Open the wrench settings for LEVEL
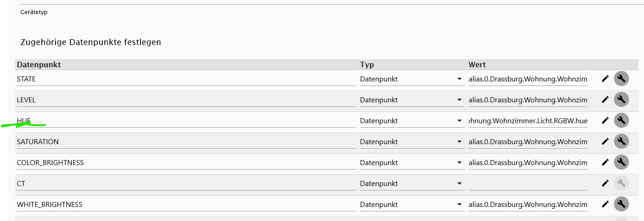This screenshot has width=644, height=221. point(621,100)
